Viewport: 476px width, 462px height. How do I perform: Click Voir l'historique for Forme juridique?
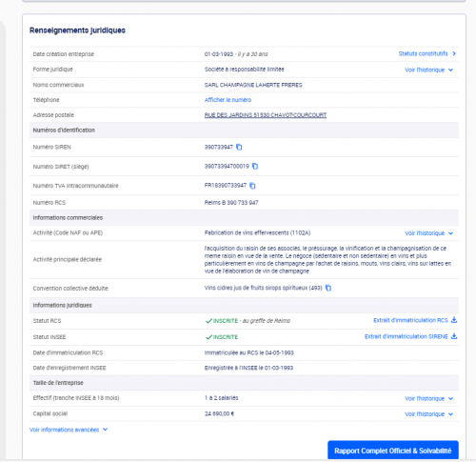(x=425, y=70)
